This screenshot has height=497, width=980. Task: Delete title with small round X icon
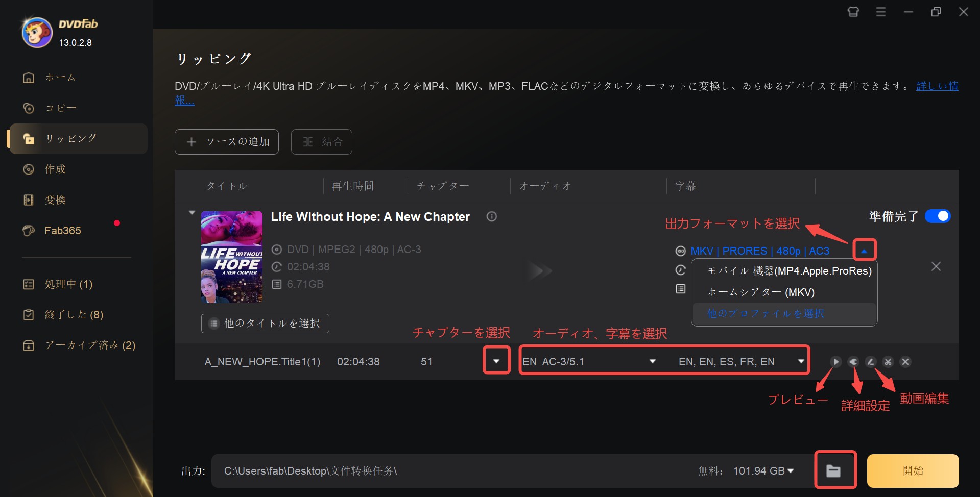click(x=905, y=362)
